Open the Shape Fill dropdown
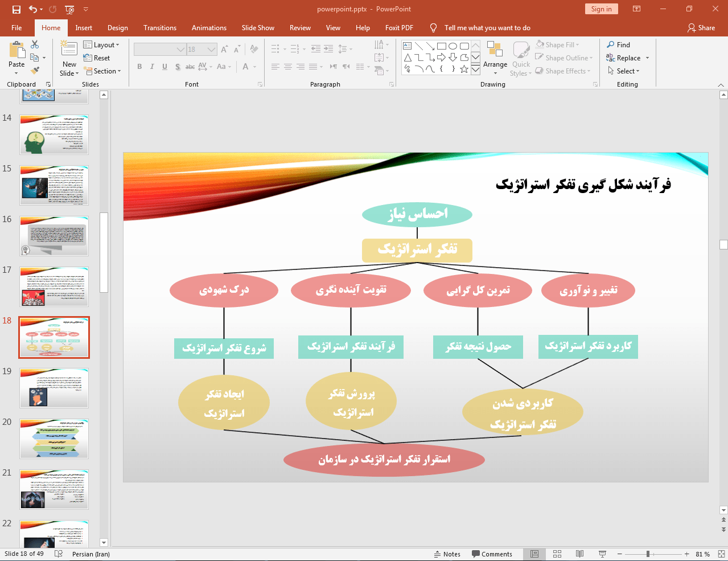The image size is (728, 561). click(x=558, y=45)
